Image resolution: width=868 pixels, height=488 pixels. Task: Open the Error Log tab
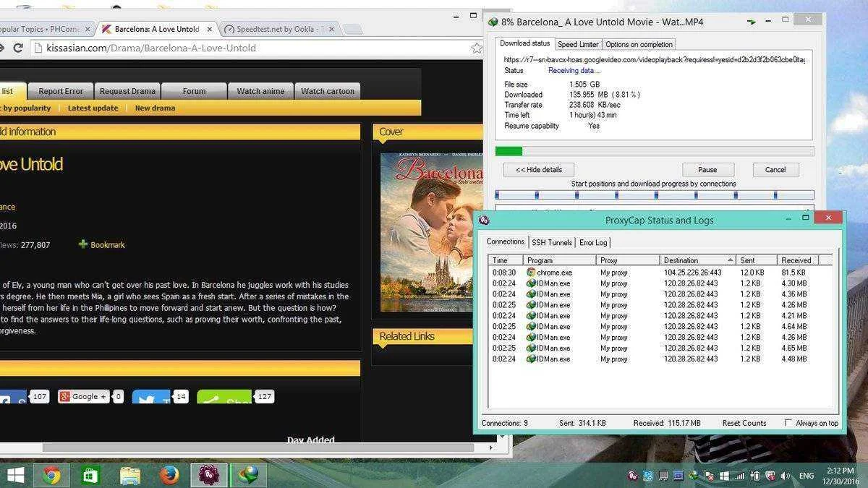pyautogui.click(x=593, y=242)
